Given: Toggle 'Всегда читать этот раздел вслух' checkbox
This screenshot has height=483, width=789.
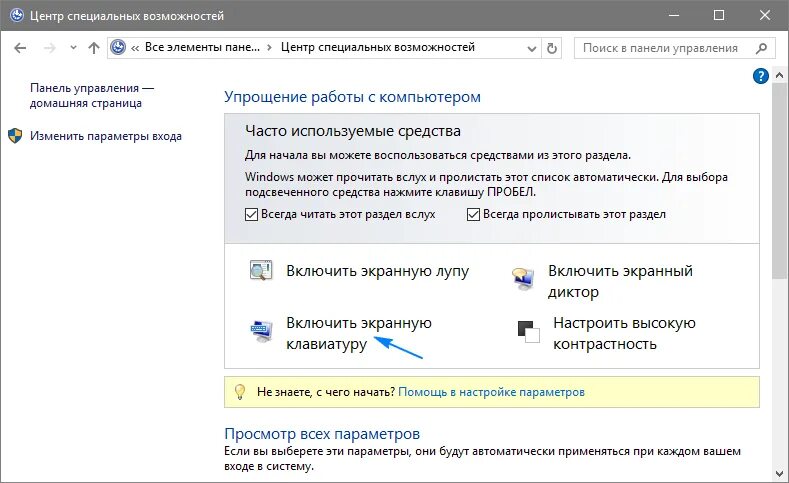Looking at the screenshot, I should click(251, 215).
